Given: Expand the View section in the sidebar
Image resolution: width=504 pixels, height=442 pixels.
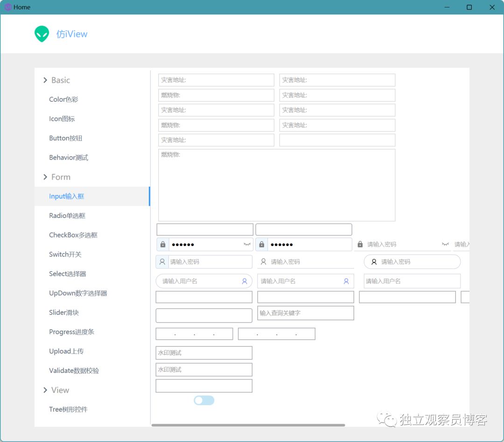Looking at the screenshot, I should pyautogui.click(x=45, y=390).
